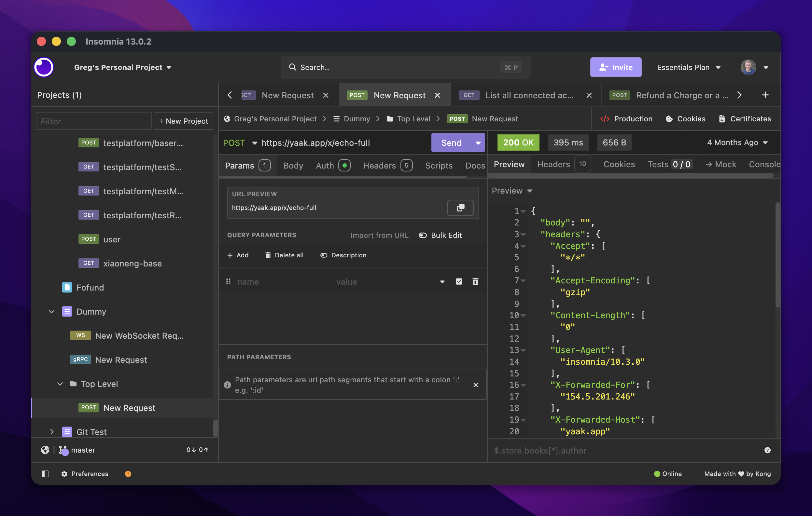Delete the query parameter row with trash icon

pos(475,281)
